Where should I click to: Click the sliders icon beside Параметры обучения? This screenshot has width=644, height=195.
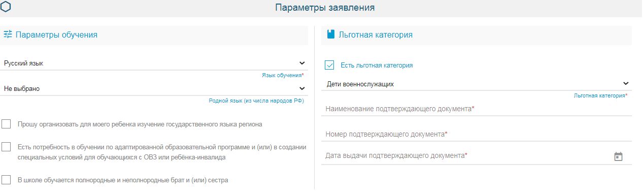click(8, 35)
